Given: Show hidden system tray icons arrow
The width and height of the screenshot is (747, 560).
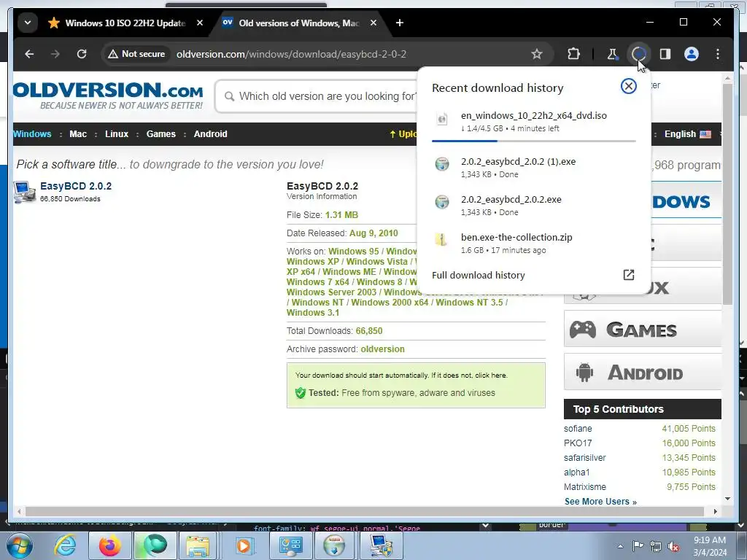Looking at the screenshot, I should tap(620, 545).
